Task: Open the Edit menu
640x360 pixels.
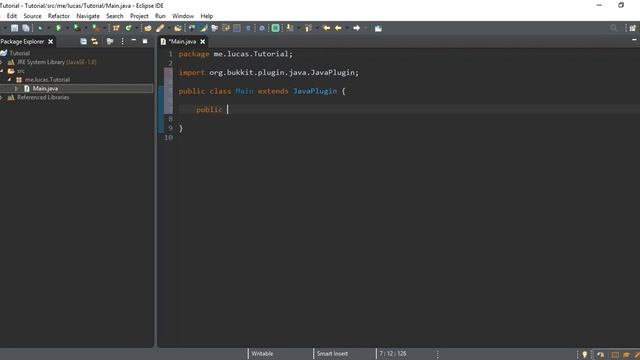Action: 12,16
